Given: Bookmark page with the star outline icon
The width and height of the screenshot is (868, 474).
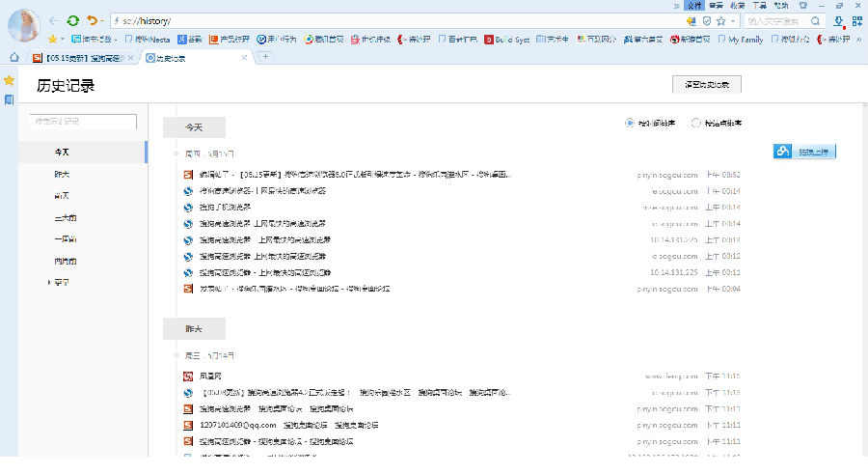Looking at the screenshot, I should 720,21.
